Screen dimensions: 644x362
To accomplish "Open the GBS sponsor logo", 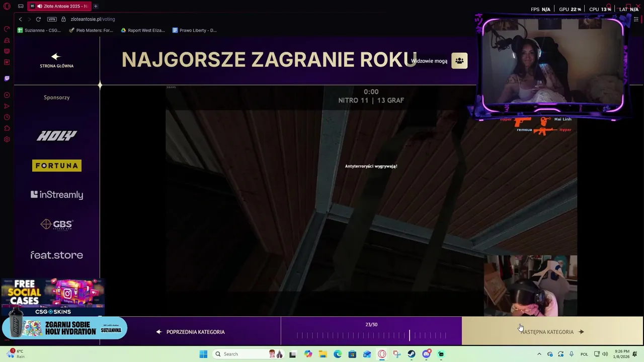I will click(57, 224).
